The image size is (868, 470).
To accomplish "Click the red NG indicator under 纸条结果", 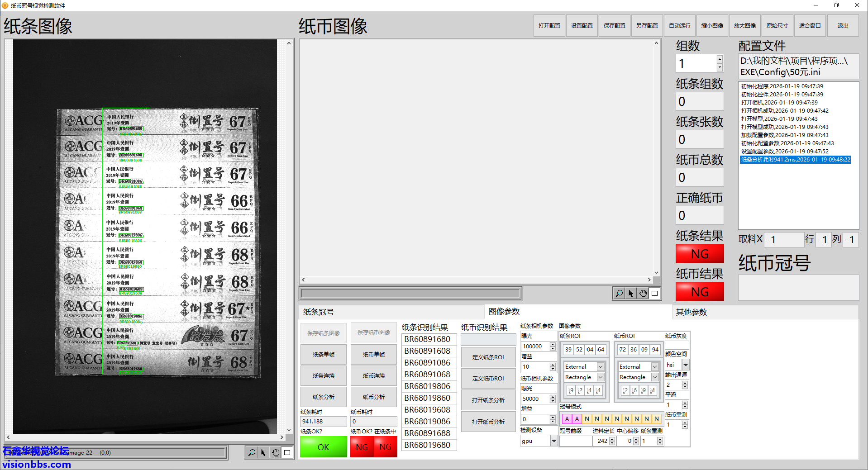I will 699,254.
